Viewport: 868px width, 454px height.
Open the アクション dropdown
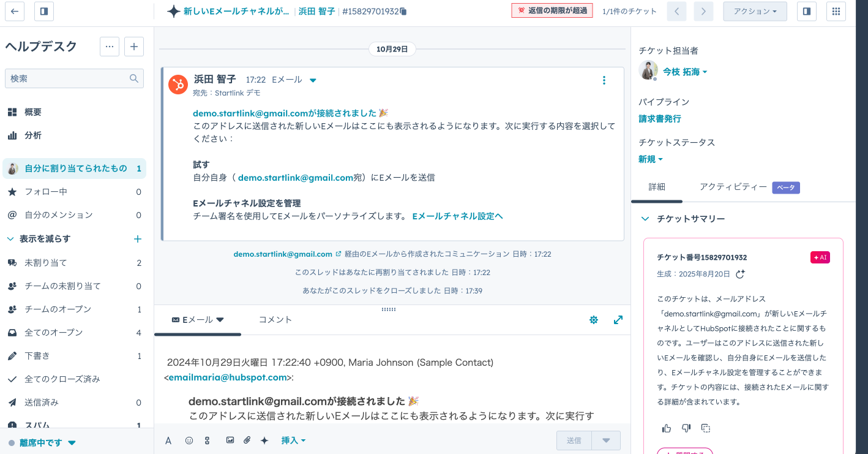(755, 11)
